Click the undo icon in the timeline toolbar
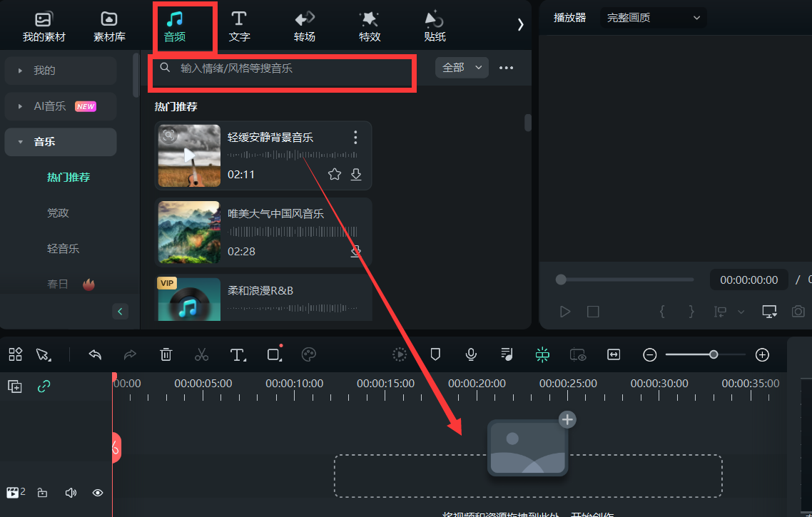The width and height of the screenshot is (812, 517). [95, 354]
